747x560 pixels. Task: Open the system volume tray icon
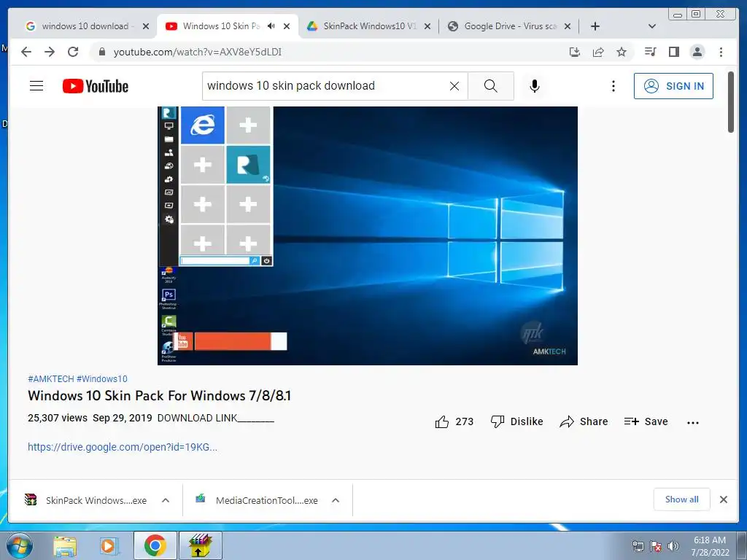(x=673, y=546)
